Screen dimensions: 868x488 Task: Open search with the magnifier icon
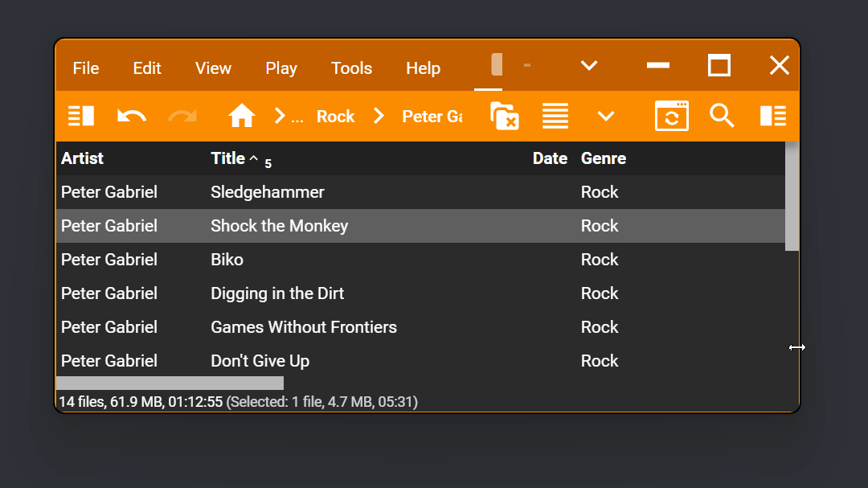(x=722, y=117)
